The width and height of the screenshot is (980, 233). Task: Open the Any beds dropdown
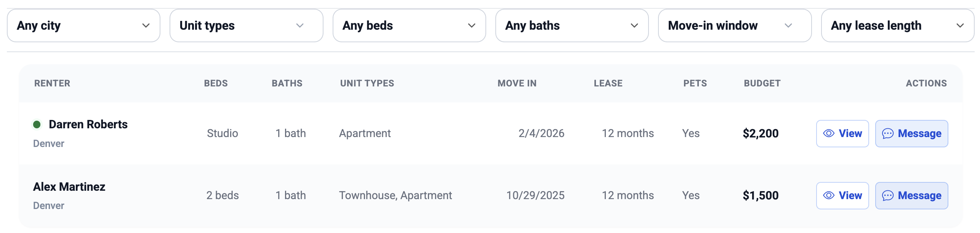click(x=409, y=26)
